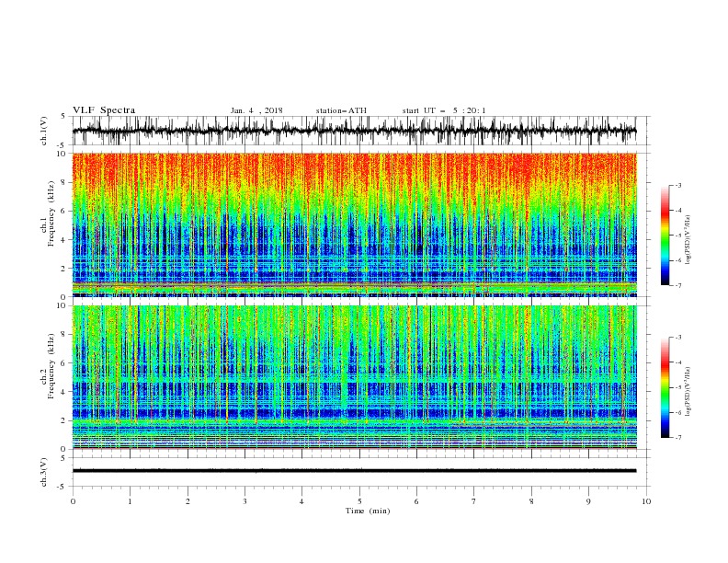Click the time axis tick label "2"
This screenshot has height=563, width=728.
(x=188, y=501)
